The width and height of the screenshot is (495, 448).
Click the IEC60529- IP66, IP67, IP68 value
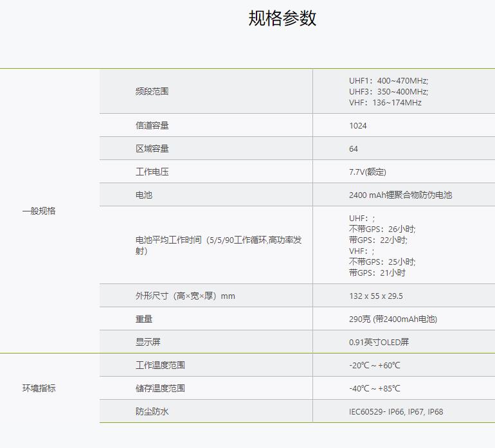coord(396,411)
